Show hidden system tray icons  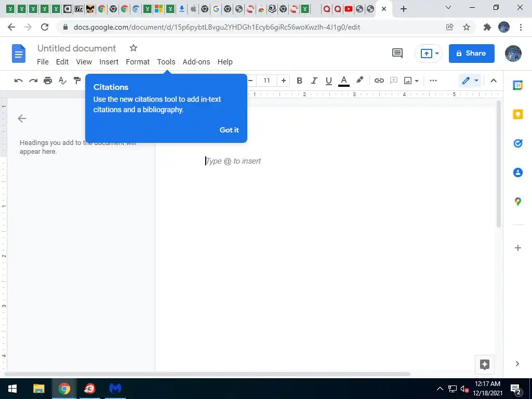440,389
